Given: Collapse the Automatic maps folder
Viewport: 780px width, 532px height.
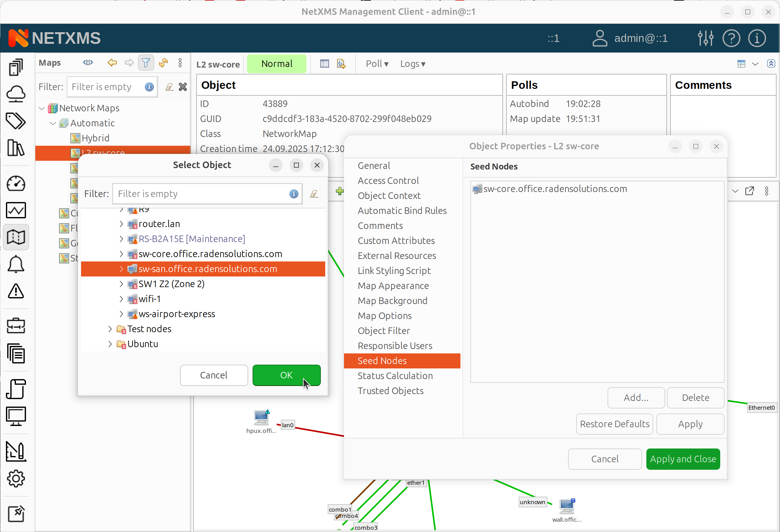Looking at the screenshot, I should click(x=53, y=123).
